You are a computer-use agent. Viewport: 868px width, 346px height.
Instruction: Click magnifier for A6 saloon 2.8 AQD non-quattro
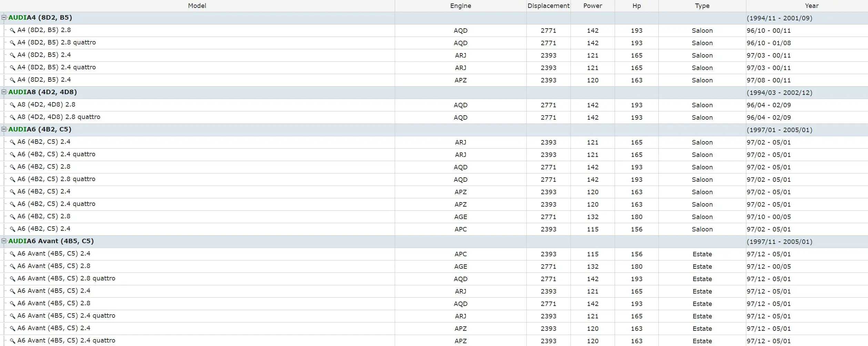tap(12, 167)
